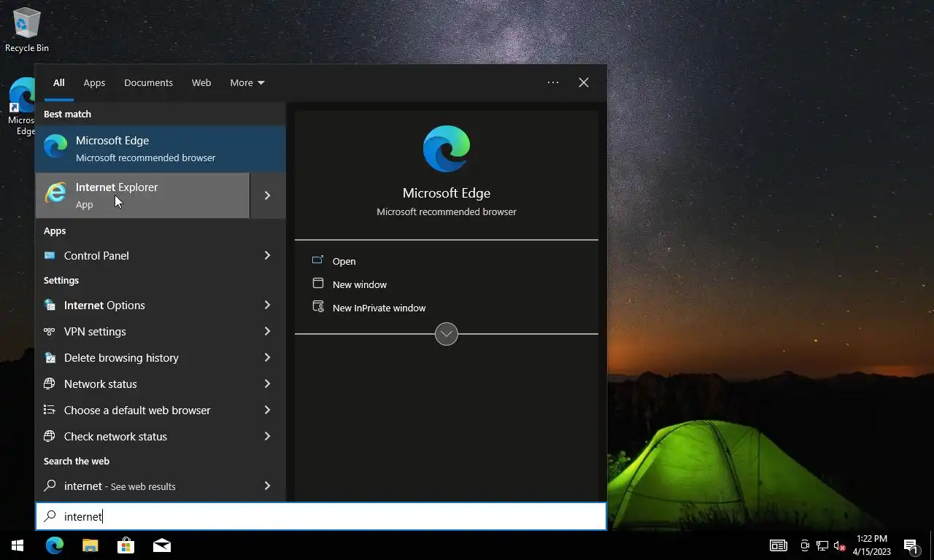Expand Internet Options chevron
This screenshot has height=560, width=934.
click(x=267, y=305)
